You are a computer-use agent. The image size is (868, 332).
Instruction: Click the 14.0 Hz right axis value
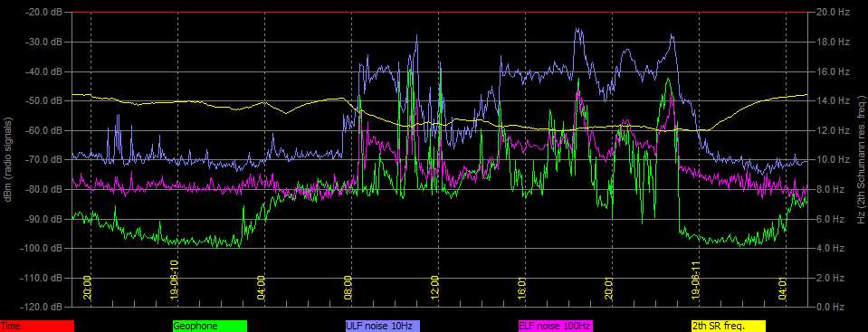tap(832, 100)
